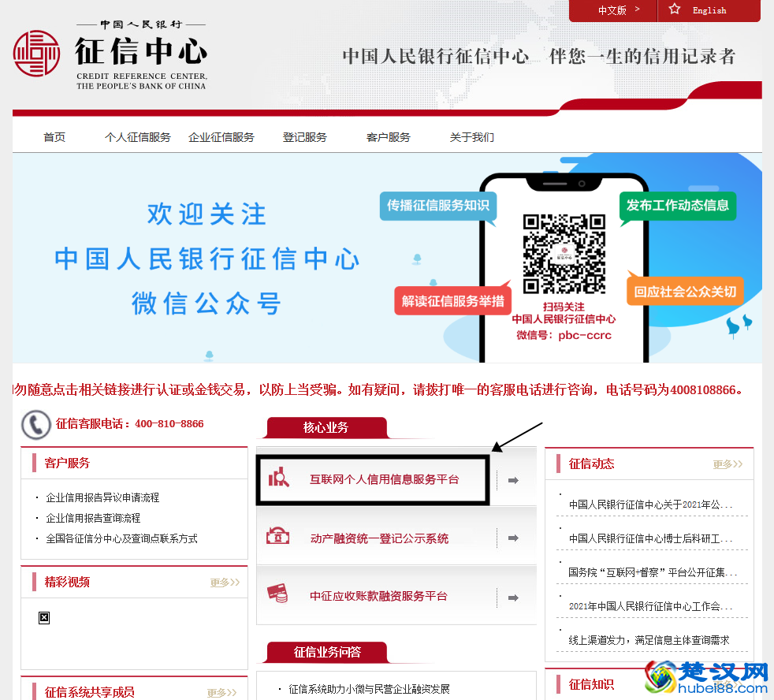Image resolution: width=774 pixels, height=700 pixels.
Task: Click the 欢迎关注 banner heading
Action: pos(207,214)
